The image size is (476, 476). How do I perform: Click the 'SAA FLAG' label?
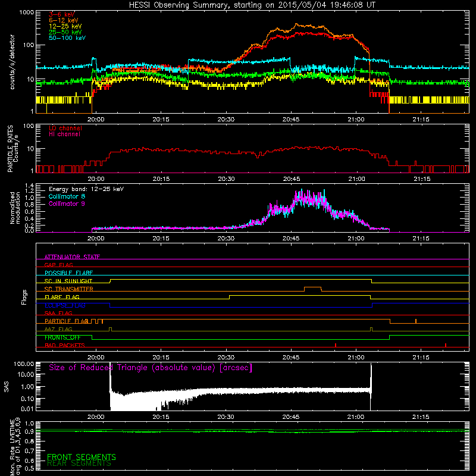58,313
